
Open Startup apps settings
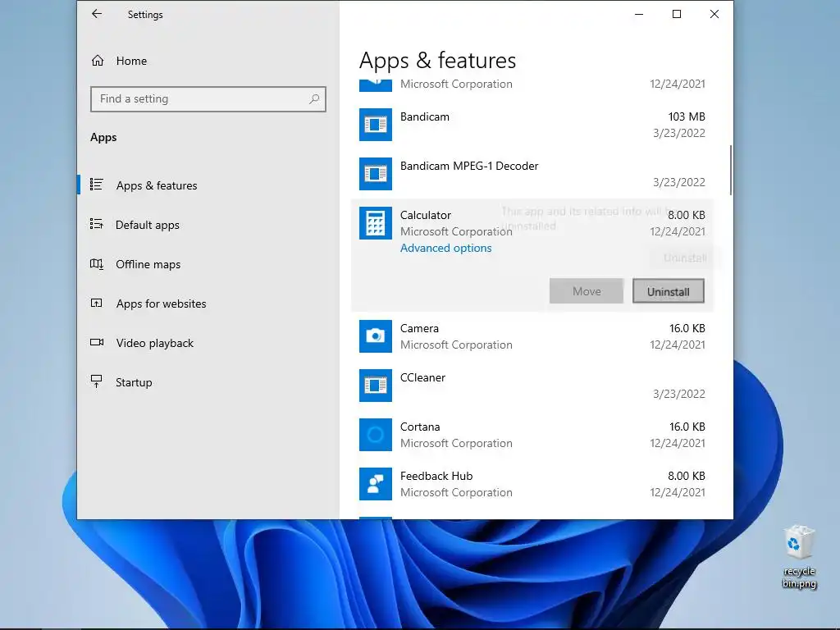coord(134,382)
